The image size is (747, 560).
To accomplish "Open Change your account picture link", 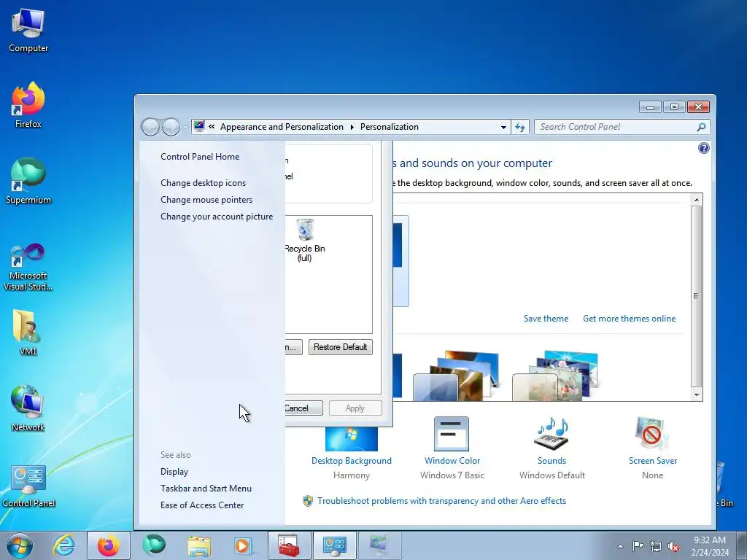I will tap(217, 217).
